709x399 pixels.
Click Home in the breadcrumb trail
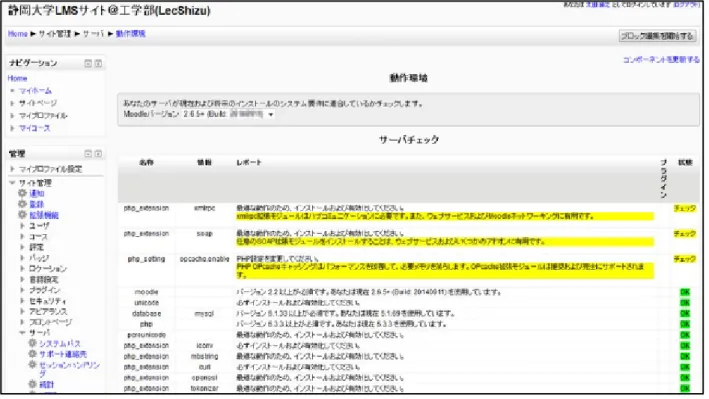coord(18,34)
